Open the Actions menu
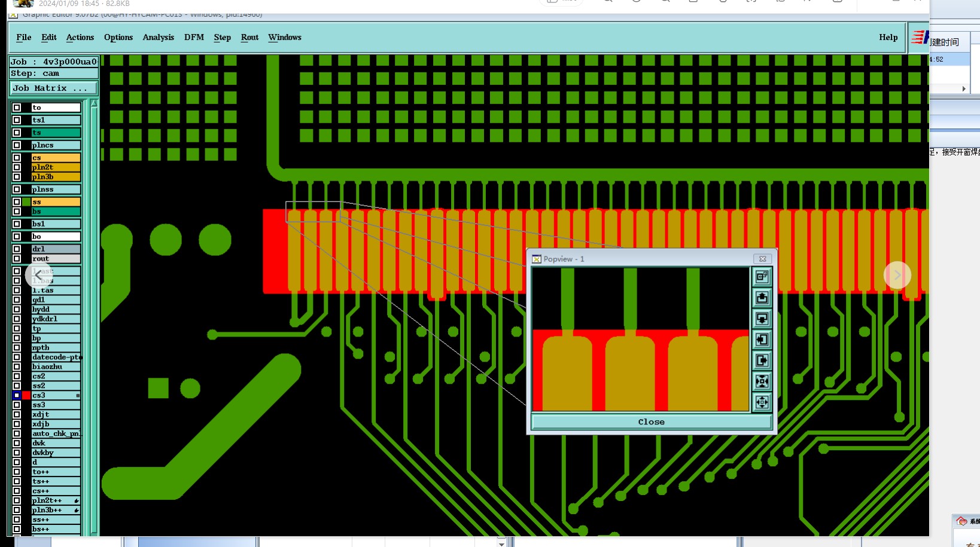The height and width of the screenshot is (547, 980). [80, 37]
